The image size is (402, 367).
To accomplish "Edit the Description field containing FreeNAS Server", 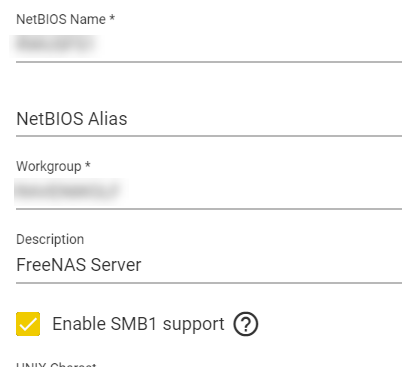I will pyautogui.click(x=209, y=265).
